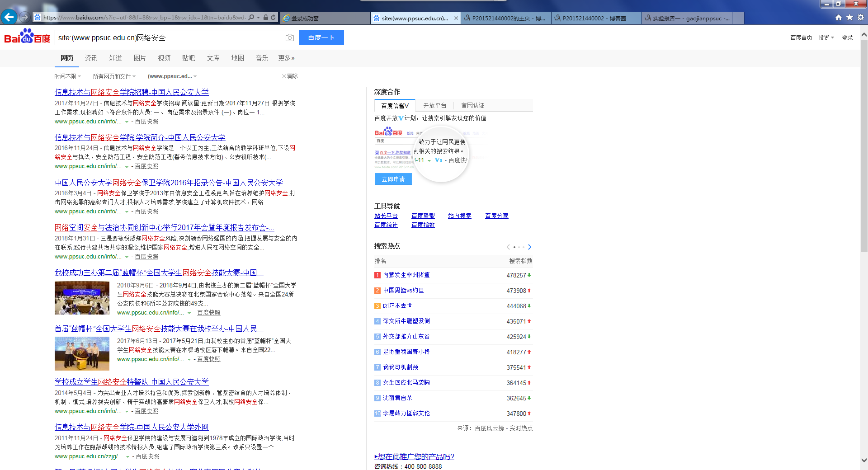Open the 登录 login link
The height and width of the screenshot is (470, 868).
847,38
